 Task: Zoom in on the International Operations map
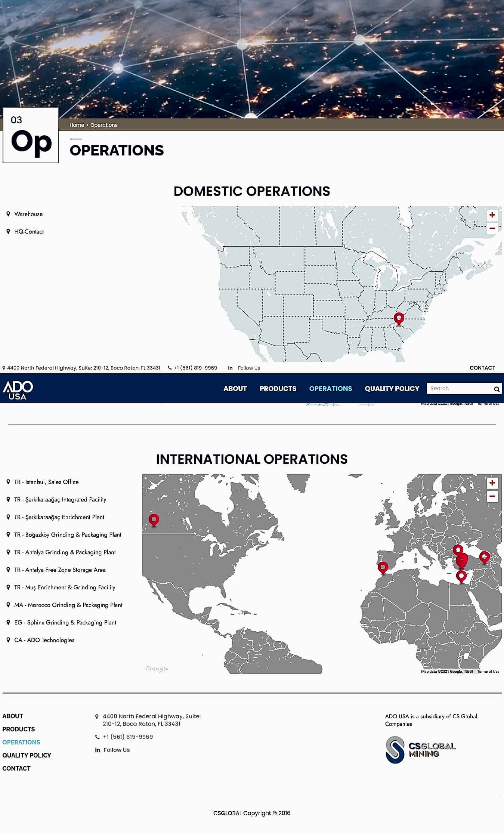pos(492,483)
